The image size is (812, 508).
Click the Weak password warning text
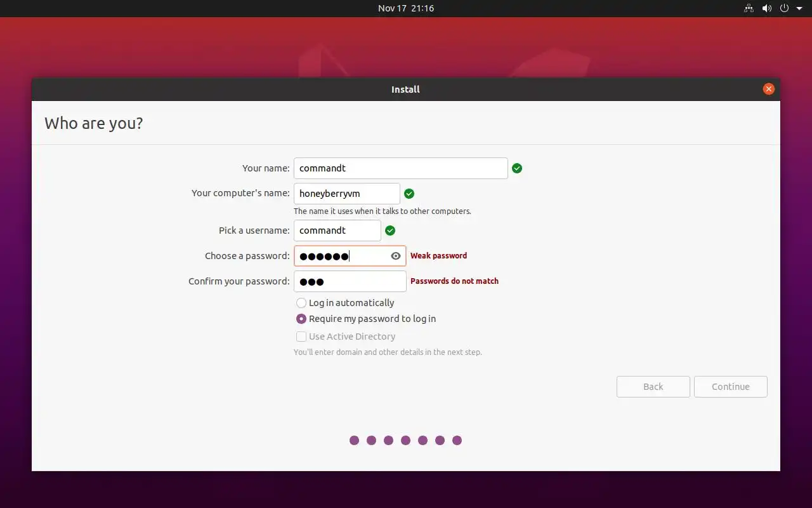pos(438,256)
